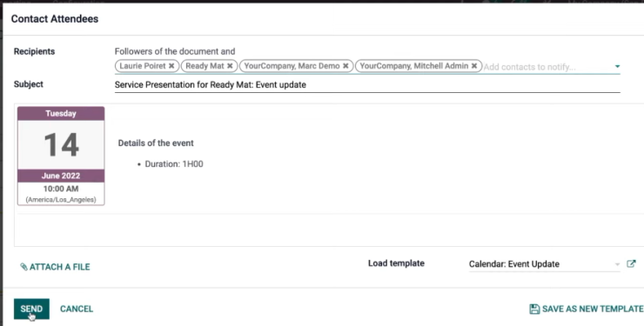Save as new template
The image size is (644, 326).
pos(587,309)
